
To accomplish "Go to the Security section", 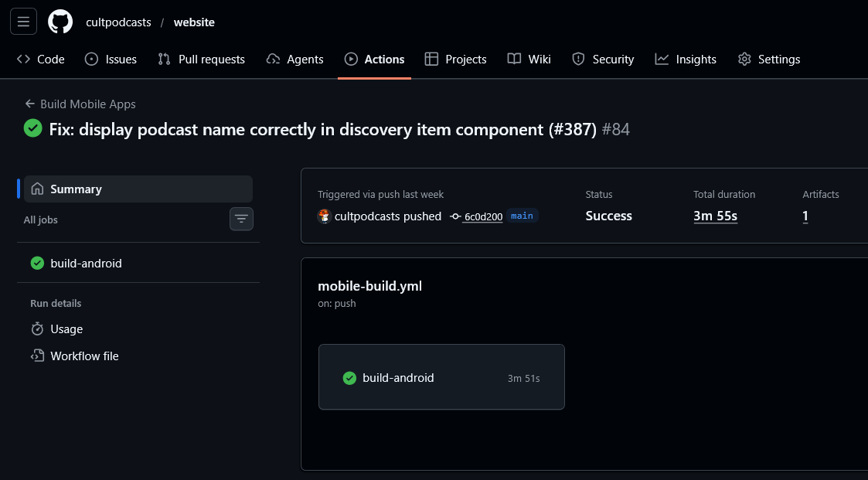I will [603, 59].
